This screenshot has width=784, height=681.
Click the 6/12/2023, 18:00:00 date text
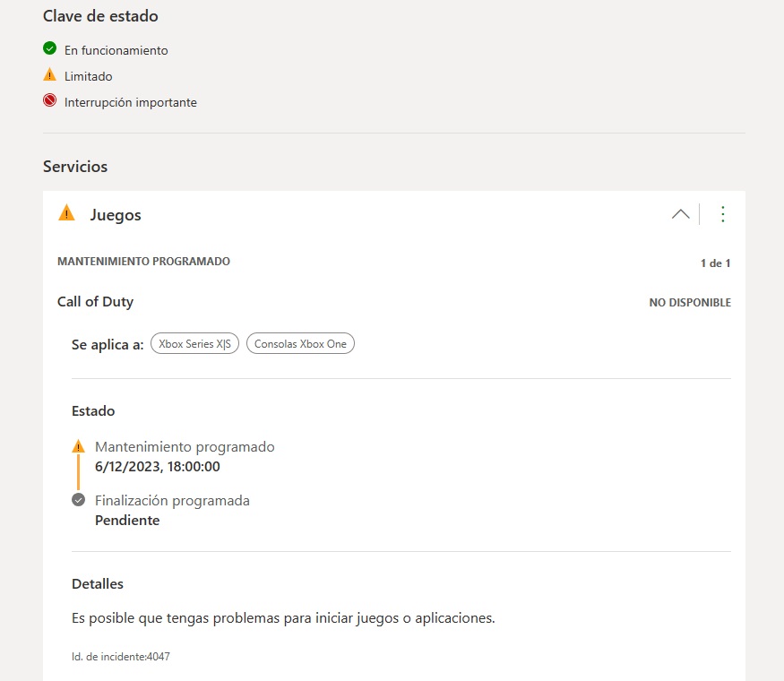point(157,467)
